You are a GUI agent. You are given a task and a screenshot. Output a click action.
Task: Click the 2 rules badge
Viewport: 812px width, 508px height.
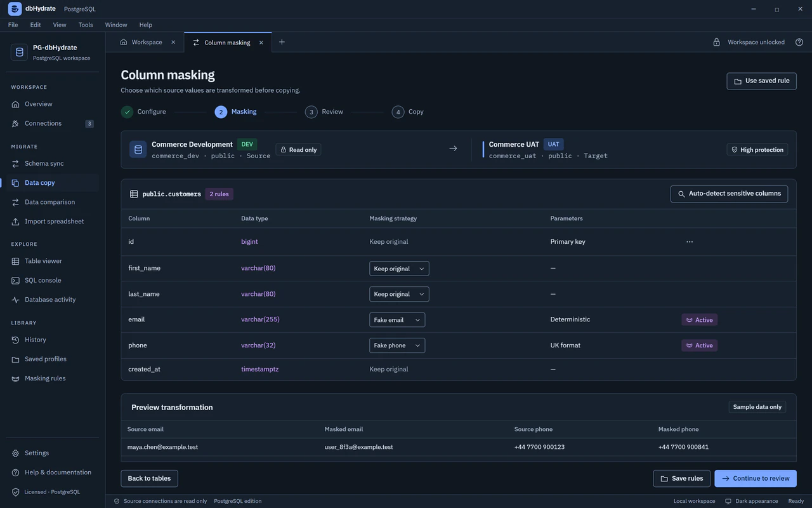click(219, 194)
